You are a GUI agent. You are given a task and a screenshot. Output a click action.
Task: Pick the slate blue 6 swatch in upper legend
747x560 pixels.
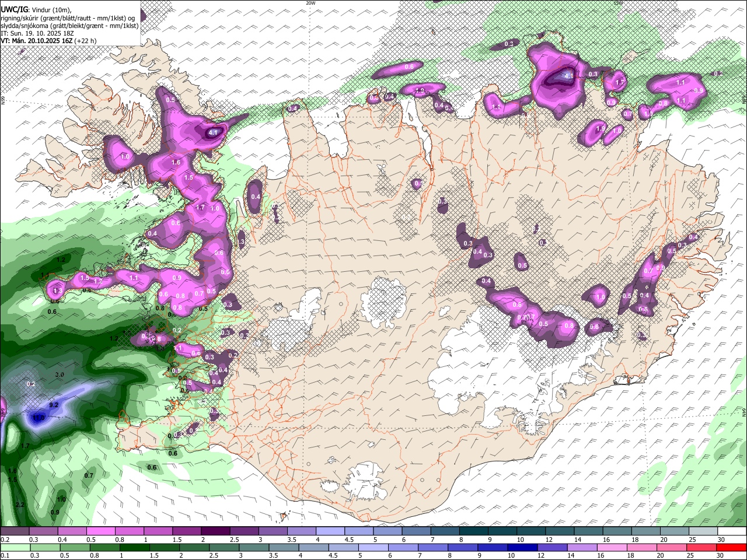[417, 531]
